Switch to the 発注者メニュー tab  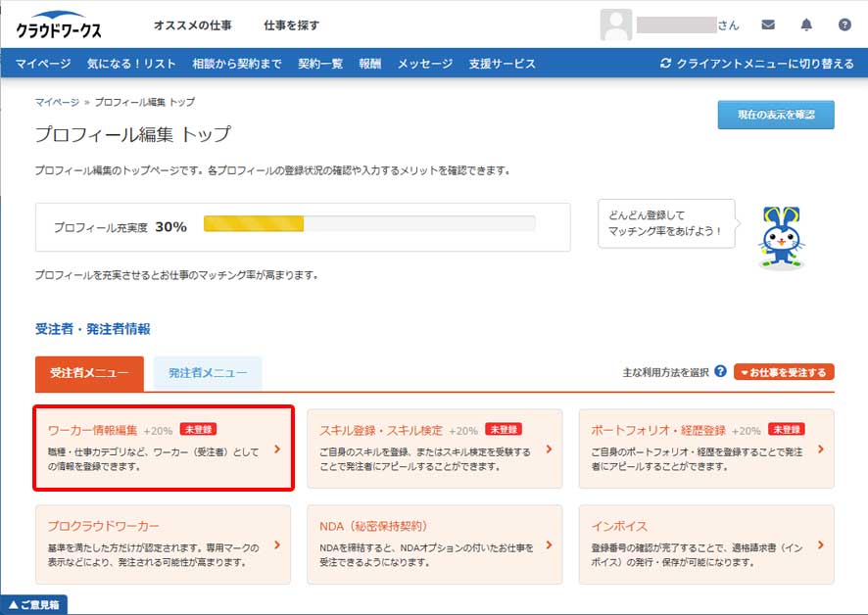207,373
